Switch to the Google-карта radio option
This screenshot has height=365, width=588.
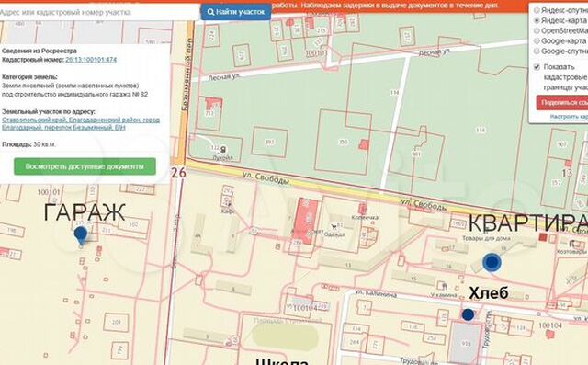coord(537,40)
